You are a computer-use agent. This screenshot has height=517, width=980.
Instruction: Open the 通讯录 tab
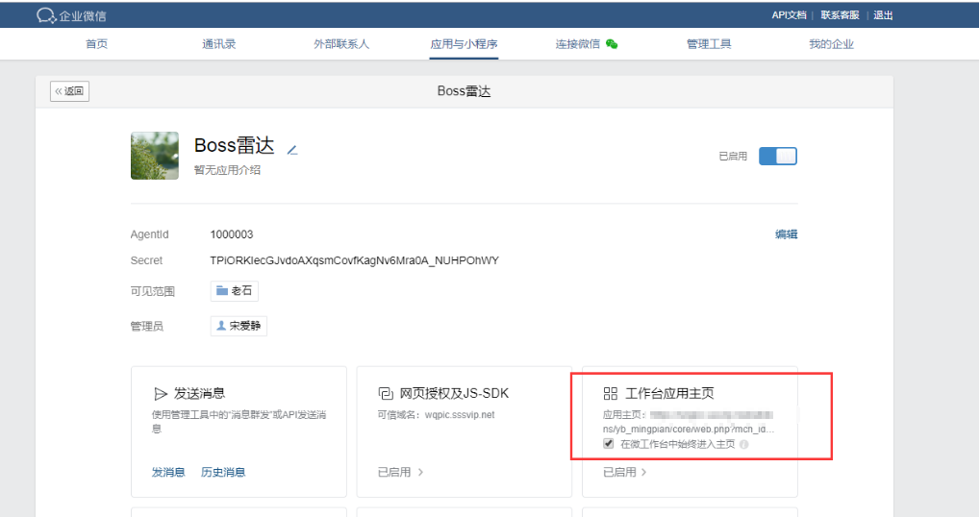[218, 43]
